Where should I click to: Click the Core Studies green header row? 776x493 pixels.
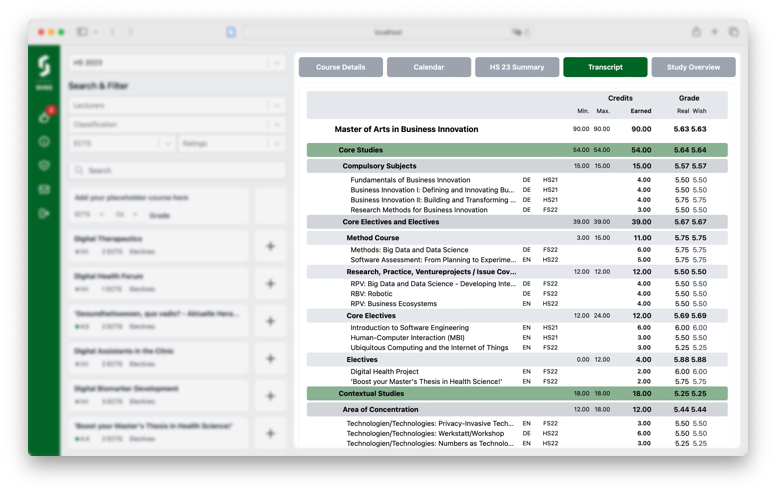click(x=517, y=150)
